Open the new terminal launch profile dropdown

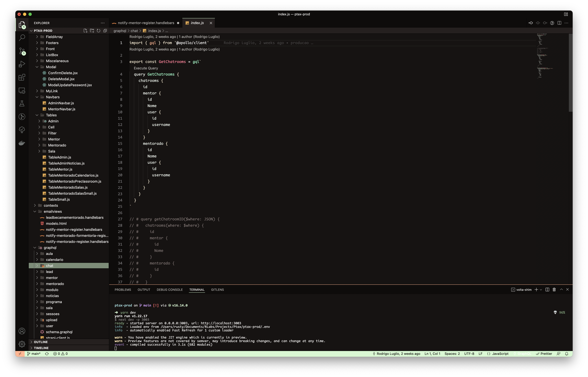pos(541,290)
